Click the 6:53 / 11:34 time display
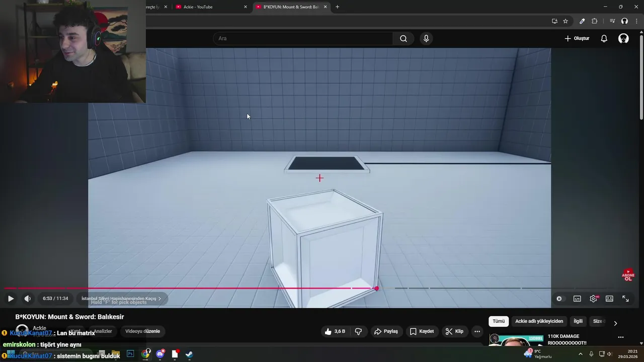This screenshot has height=362, width=644. pyautogui.click(x=55, y=299)
